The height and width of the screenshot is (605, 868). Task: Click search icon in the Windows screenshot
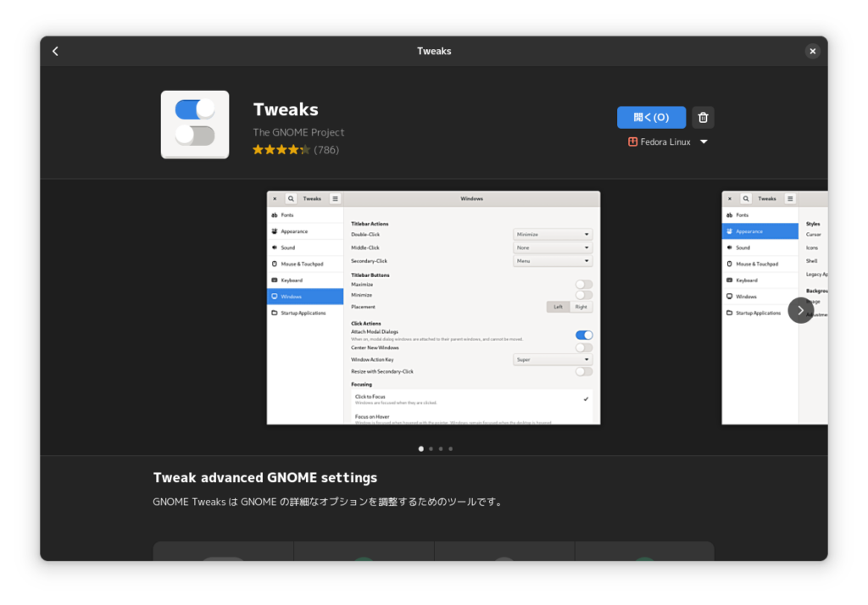tap(291, 199)
